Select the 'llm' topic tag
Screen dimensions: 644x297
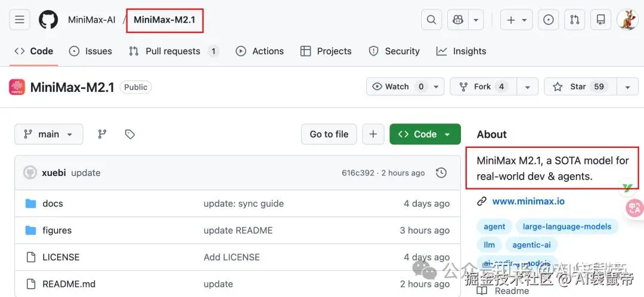click(489, 245)
